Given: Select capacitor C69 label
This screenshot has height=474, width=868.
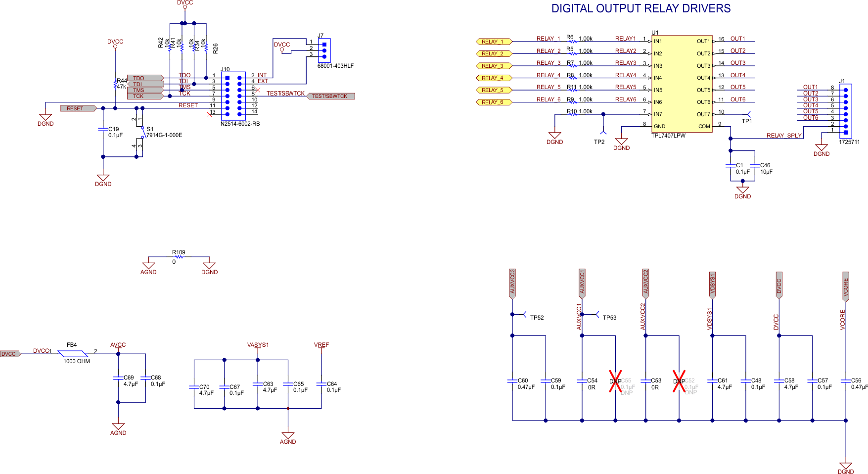Looking at the screenshot, I should tap(129, 378).
